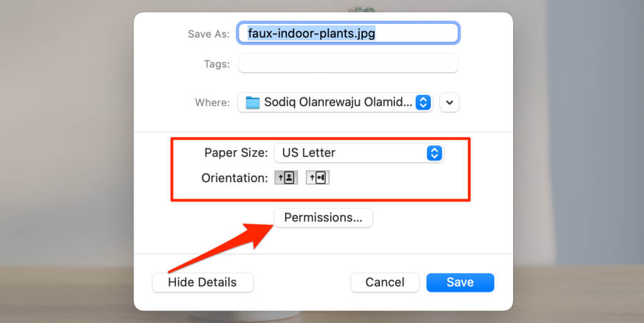Click the Tags label
Viewport: 644px width, 323px height.
(217, 64)
